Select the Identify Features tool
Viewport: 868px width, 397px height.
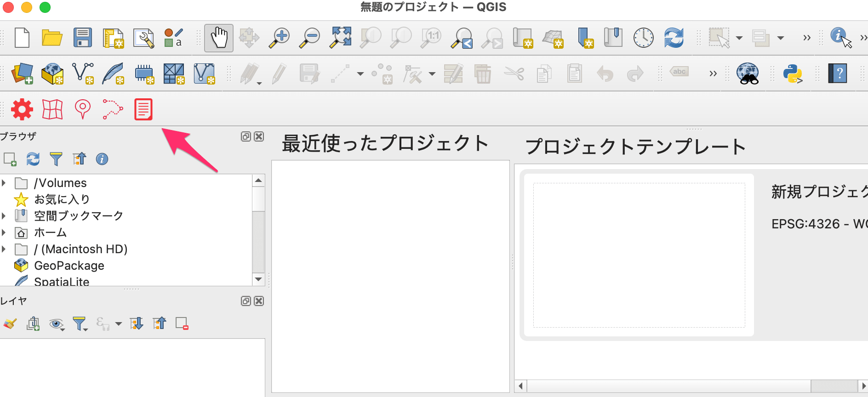[840, 37]
